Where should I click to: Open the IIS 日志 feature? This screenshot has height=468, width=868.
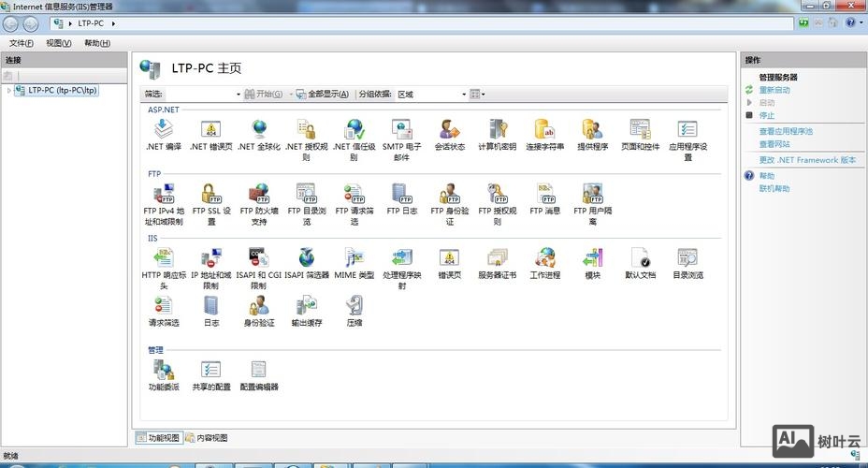pyautogui.click(x=210, y=312)
